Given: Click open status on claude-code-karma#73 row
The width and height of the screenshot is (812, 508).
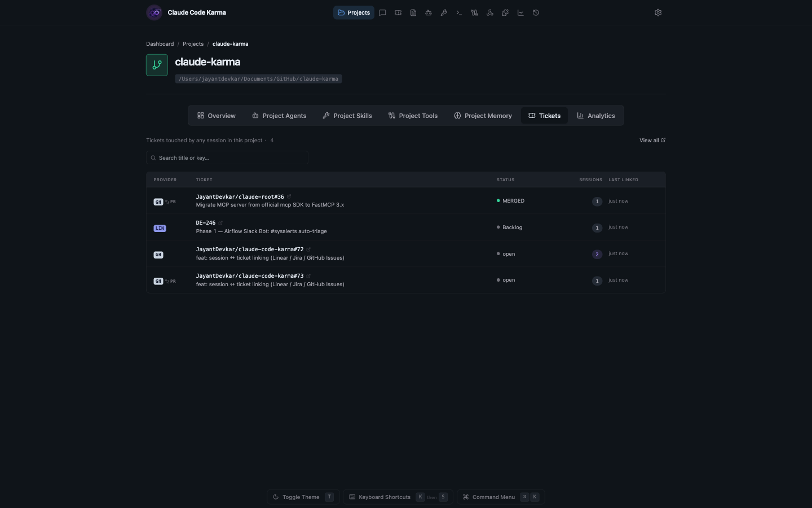Looking at the screenshot, I should pyautogui.click(x=506, y=280).
